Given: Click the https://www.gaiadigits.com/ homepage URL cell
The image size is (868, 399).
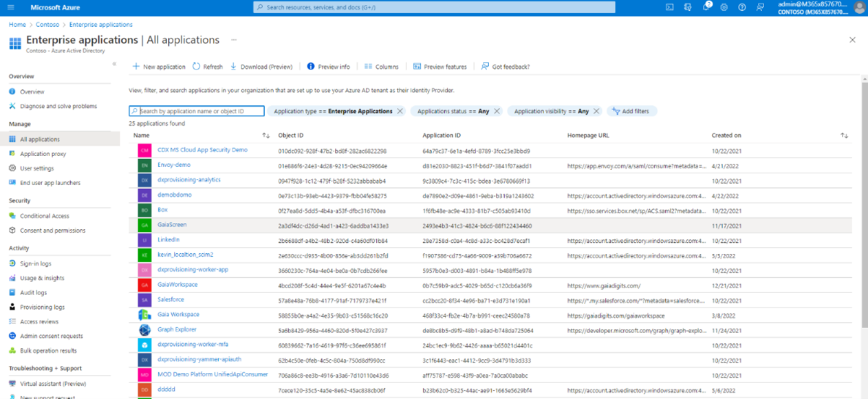Looking at the screenshot, I should coord(604,285).
